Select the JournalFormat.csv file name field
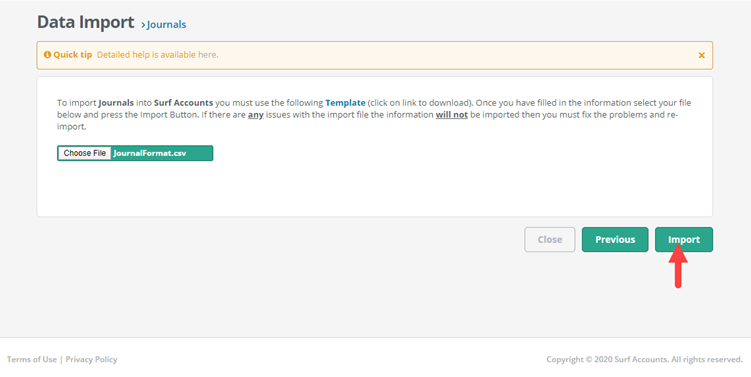This screenshot has height=377, width=751. [162, 153]
